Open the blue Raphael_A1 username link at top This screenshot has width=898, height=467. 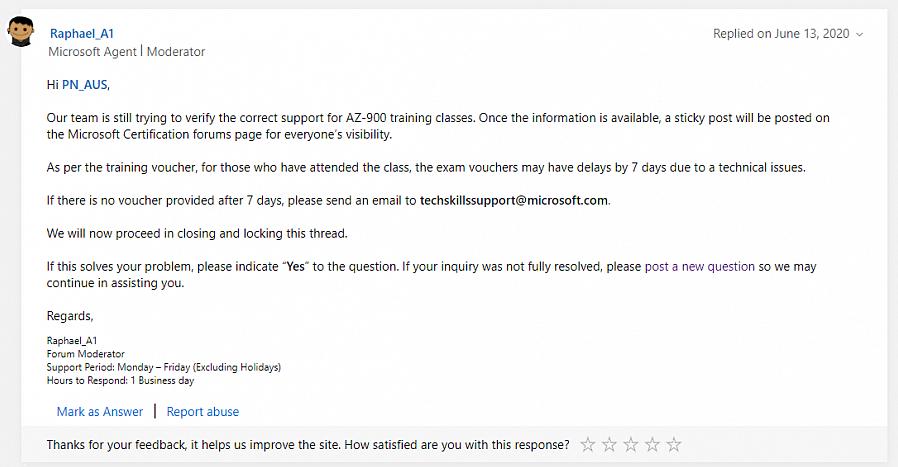(82, 33)
